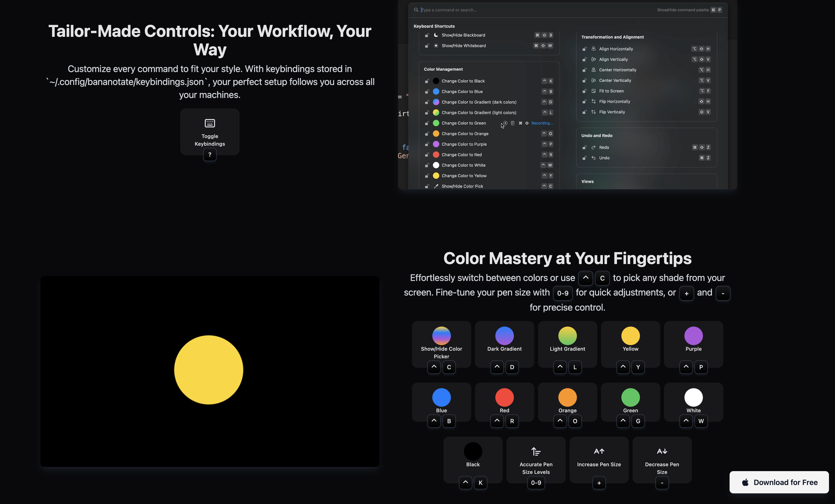The height and width of the screenshot is (504, 835).
Task: Click the sun icon for Show/Hide Whiteboard
Action: point(436,45)
